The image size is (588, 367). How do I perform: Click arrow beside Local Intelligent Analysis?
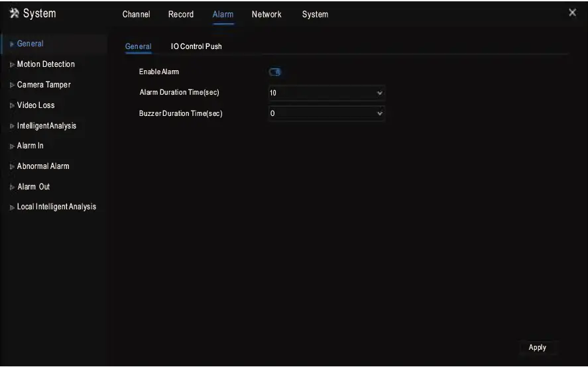click(12, 207)
